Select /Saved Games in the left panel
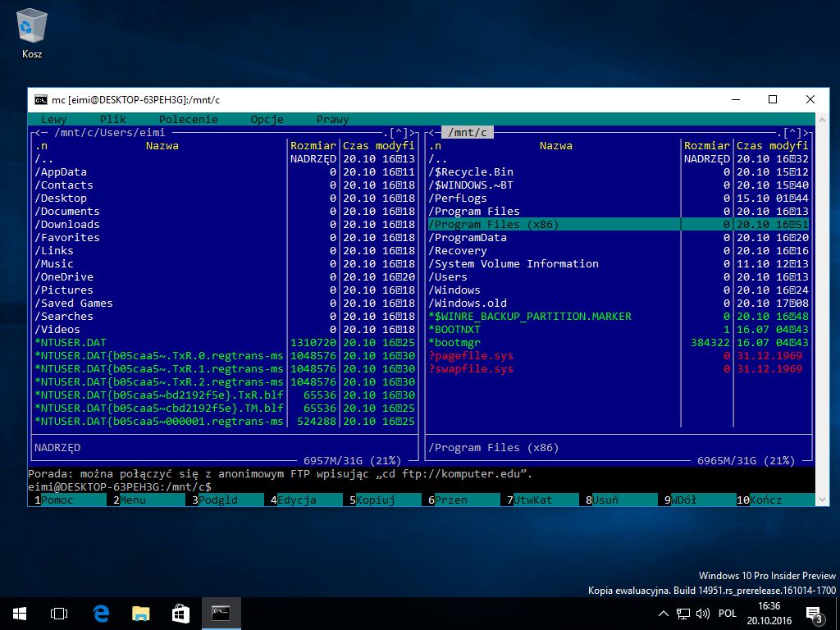 225,304
